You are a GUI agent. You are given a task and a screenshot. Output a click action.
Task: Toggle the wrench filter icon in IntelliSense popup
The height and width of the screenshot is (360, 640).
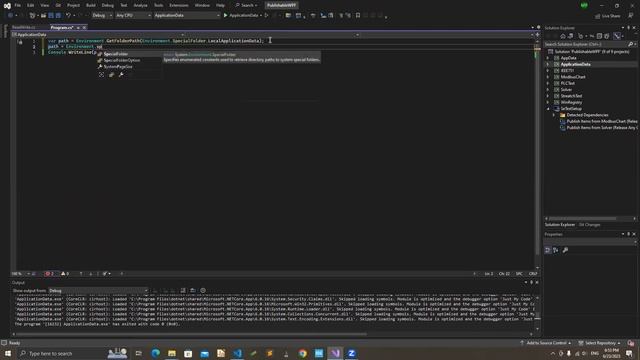coord(121,75)
